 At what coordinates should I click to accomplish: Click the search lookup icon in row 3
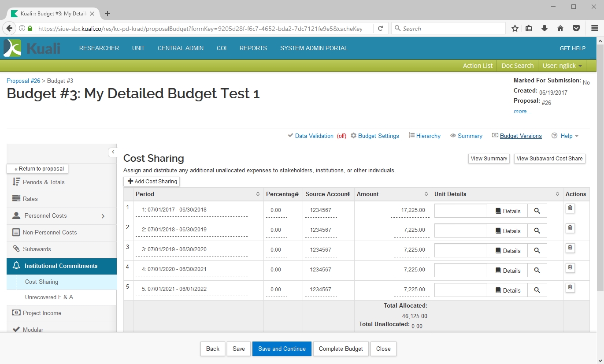click(537, 251)
